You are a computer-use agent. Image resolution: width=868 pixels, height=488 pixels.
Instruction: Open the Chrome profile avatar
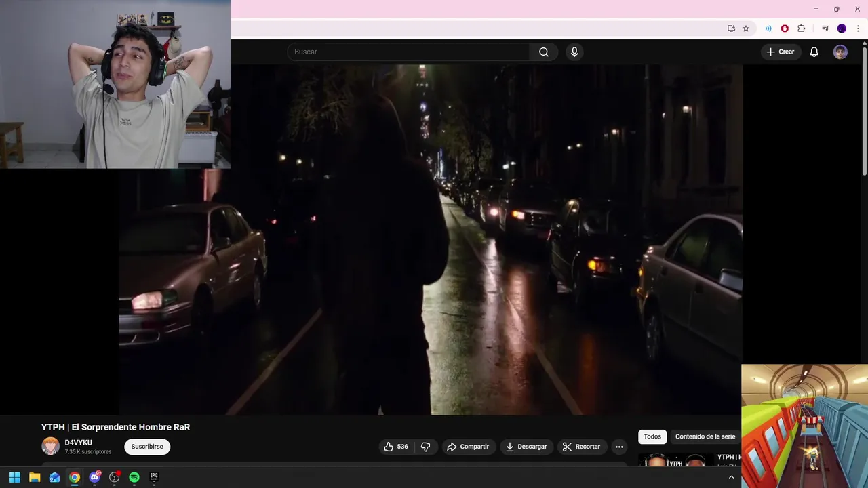tap(842, 28)
